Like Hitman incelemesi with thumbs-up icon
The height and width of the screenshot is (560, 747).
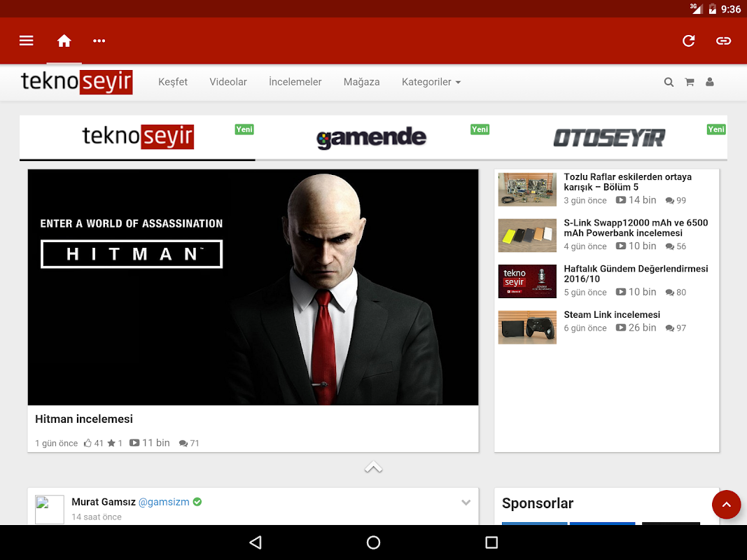tap(88, 443)
